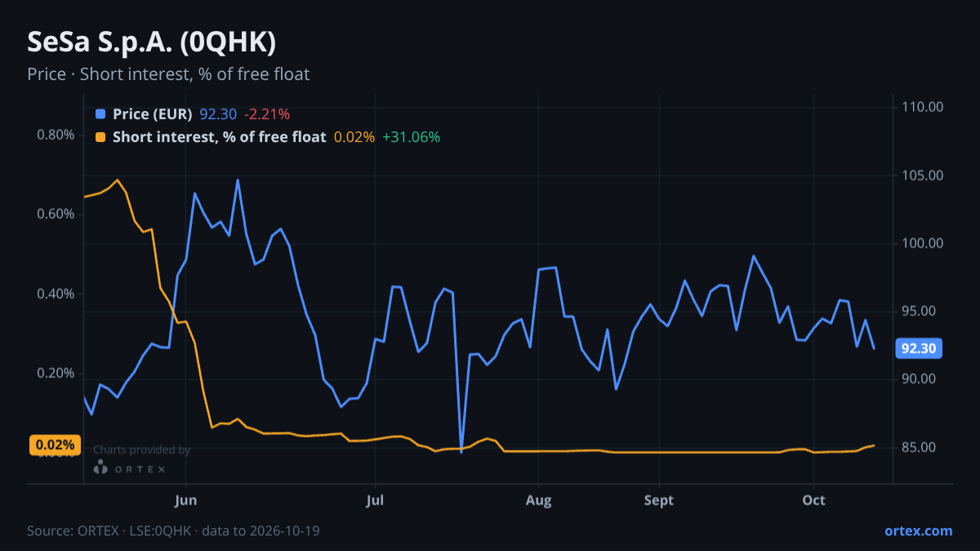Toggle the Price (EUR) legend entry
The height and width of the screenshot is (551, 980).
coord(193,114)
